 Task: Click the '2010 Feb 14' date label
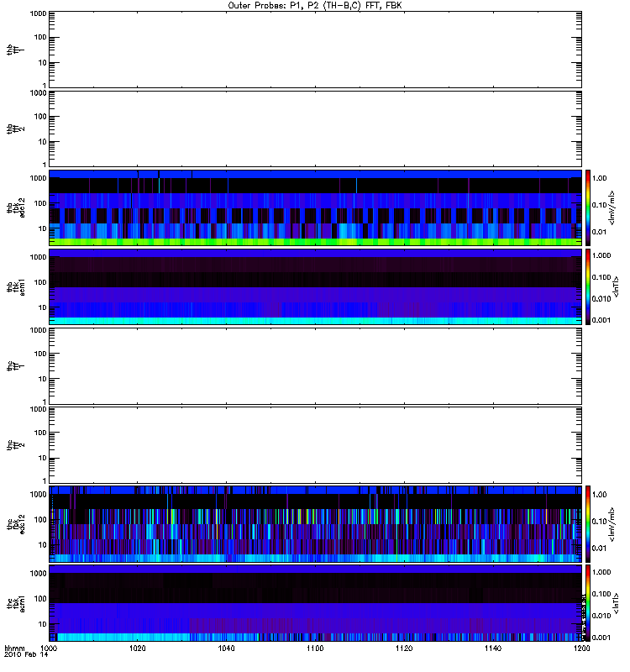pos(26,654)
